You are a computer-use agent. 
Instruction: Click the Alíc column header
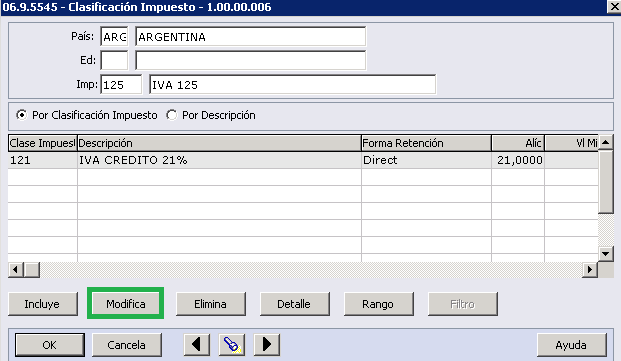pos(518,143)
